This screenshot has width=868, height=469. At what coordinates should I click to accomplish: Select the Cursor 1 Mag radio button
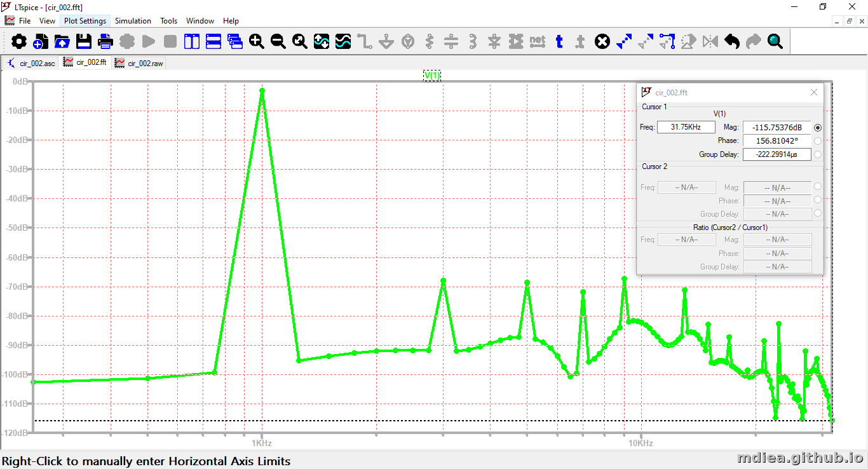818,128
